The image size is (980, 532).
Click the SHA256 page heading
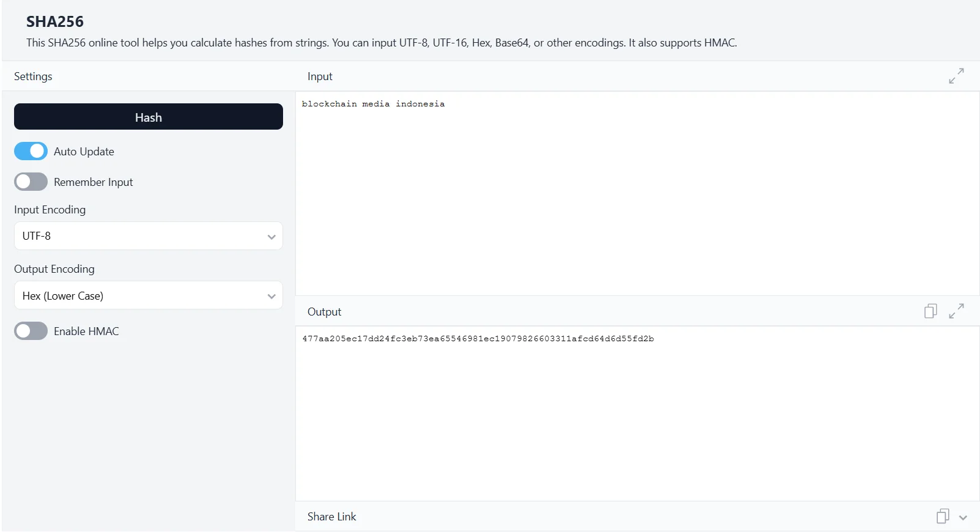coord(55,22)
